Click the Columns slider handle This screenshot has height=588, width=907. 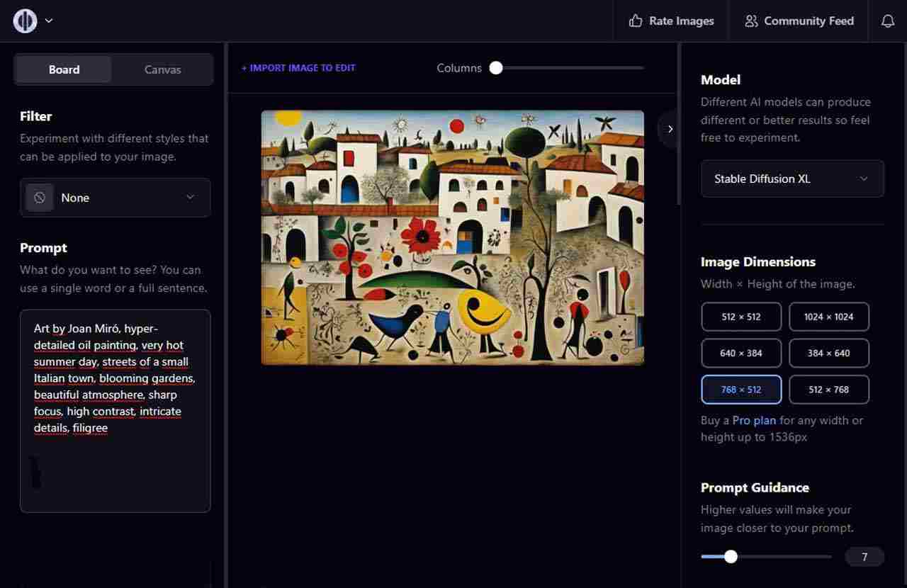point(496,68)
